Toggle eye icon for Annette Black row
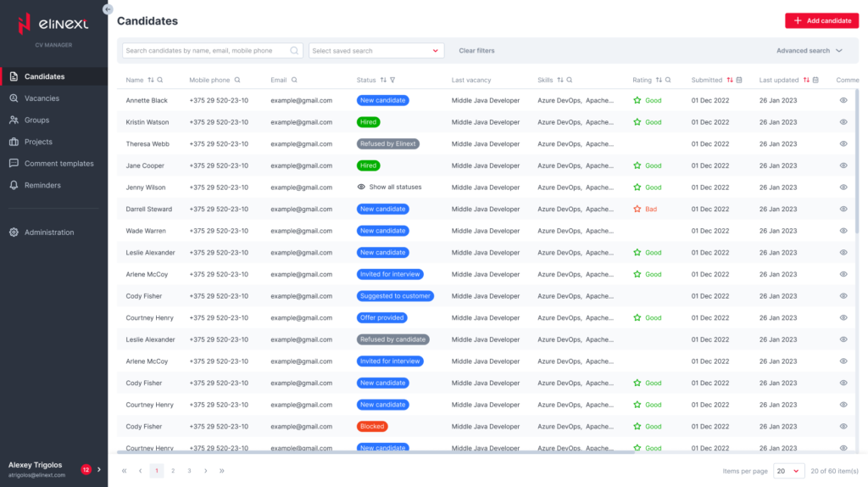 pyautogui.click(x=843, y=100)
